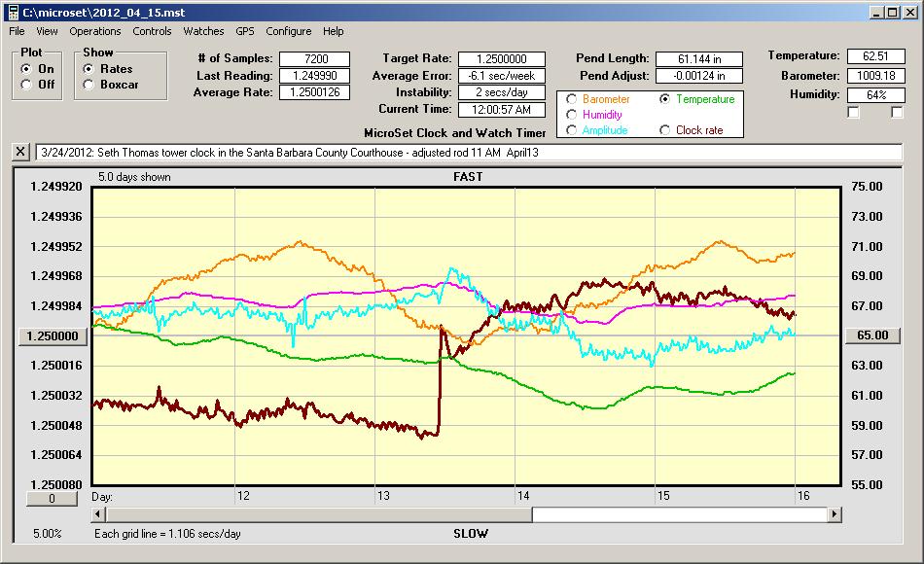Minimize the MicroSet window

877,13
